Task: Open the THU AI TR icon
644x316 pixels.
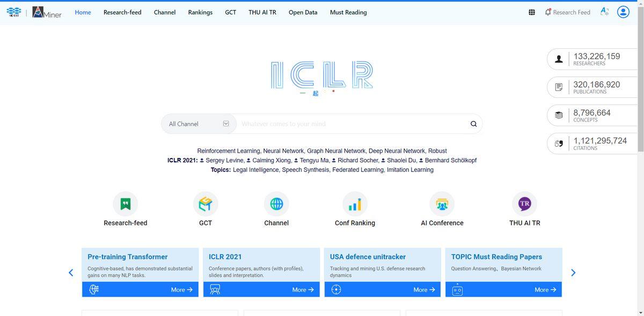Action: (525, 204)
